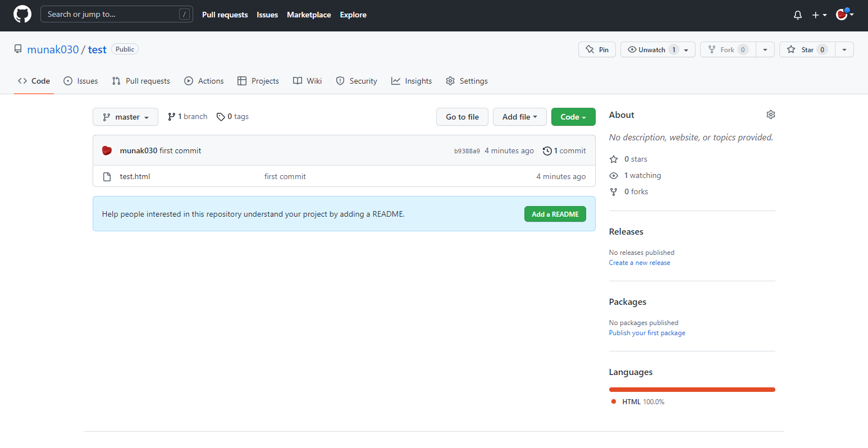View 0 stars link
Viewport: 868px width, 448px height.
pyautogui.click(x=629, y=159)
